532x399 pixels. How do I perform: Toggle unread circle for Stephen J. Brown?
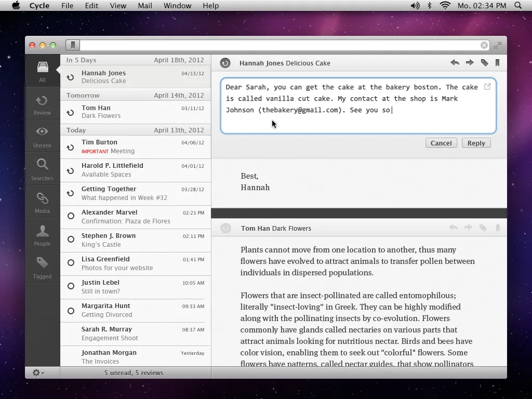(71, 240)
